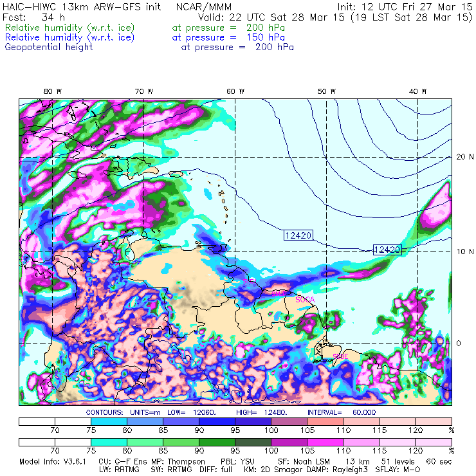Click the '10 N' latitude label
The height and width of the screenshot is (476, 476).
[x=465, y=252]
